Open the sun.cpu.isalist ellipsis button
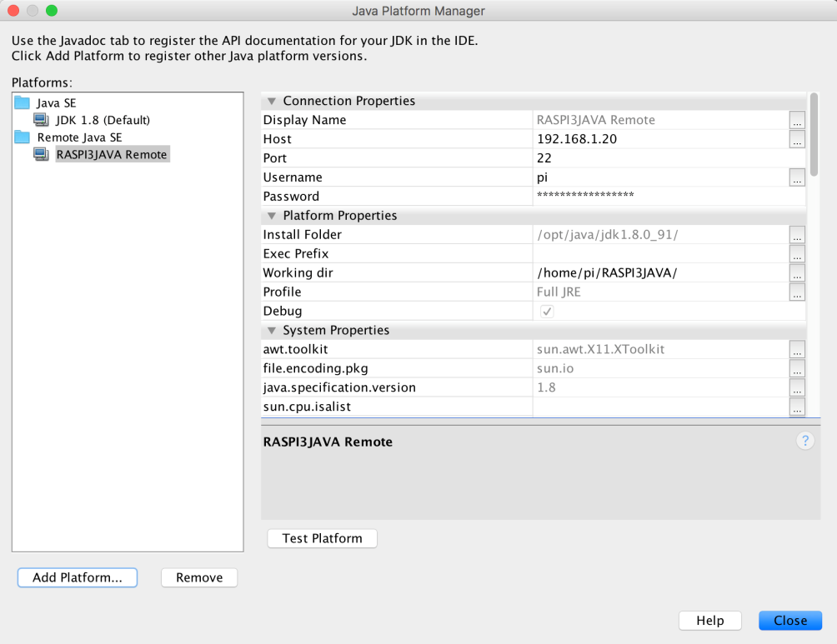The image size is (837, 644). click(797, 407)
